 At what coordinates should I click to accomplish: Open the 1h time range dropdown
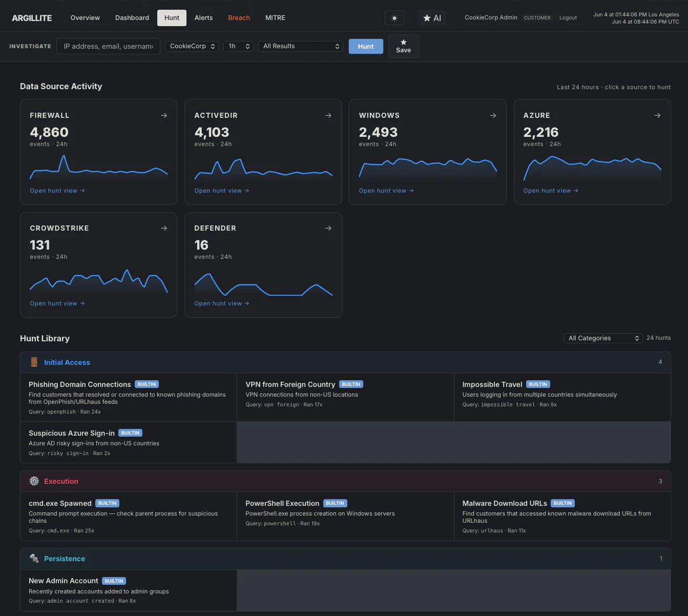pyautogui.click(x=238, y=46)
